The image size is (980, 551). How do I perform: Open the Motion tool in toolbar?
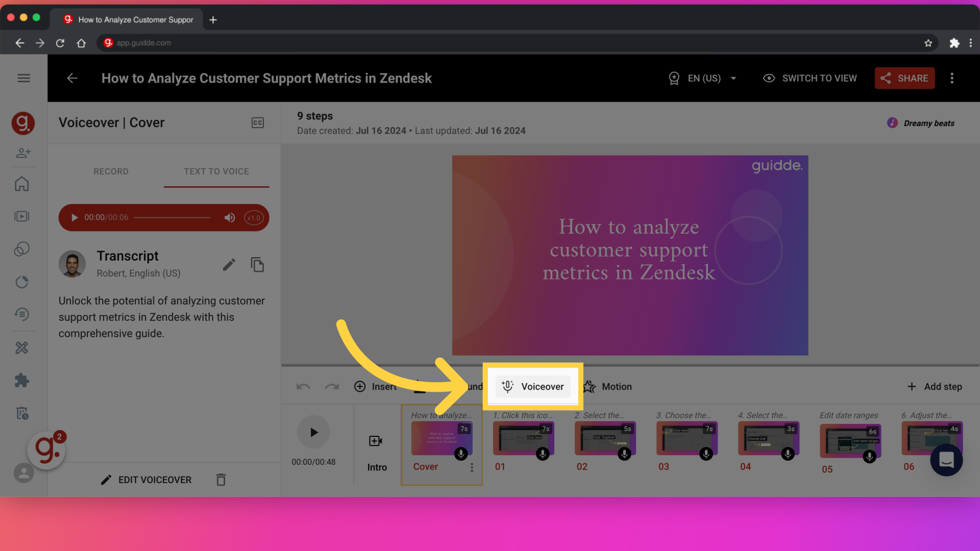[x=607, y=387]
